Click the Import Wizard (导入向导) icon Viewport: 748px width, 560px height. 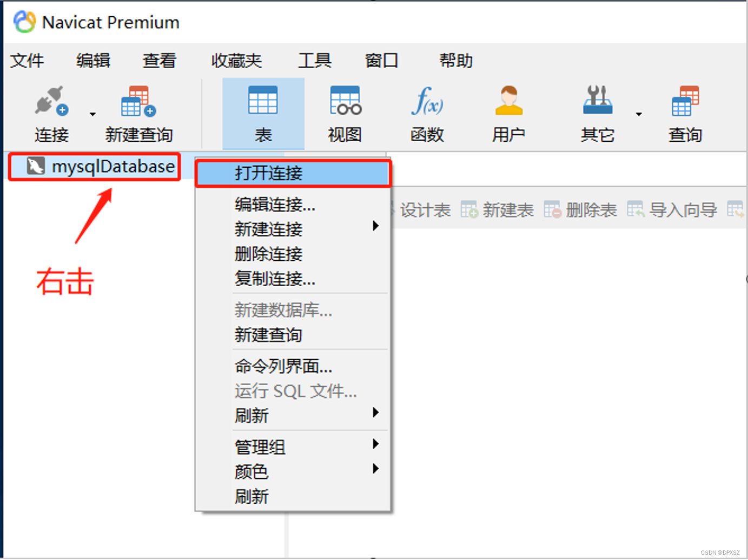point(636,209)
